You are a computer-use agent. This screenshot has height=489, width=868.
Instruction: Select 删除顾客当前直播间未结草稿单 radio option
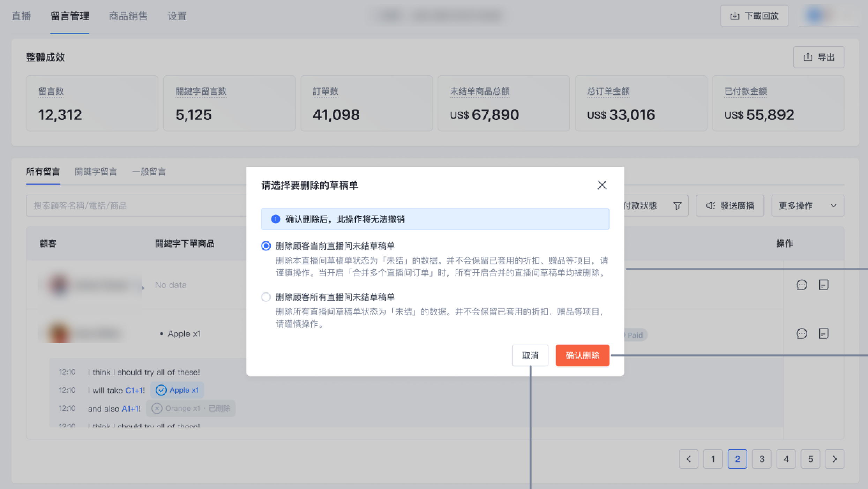click(266, 246)
